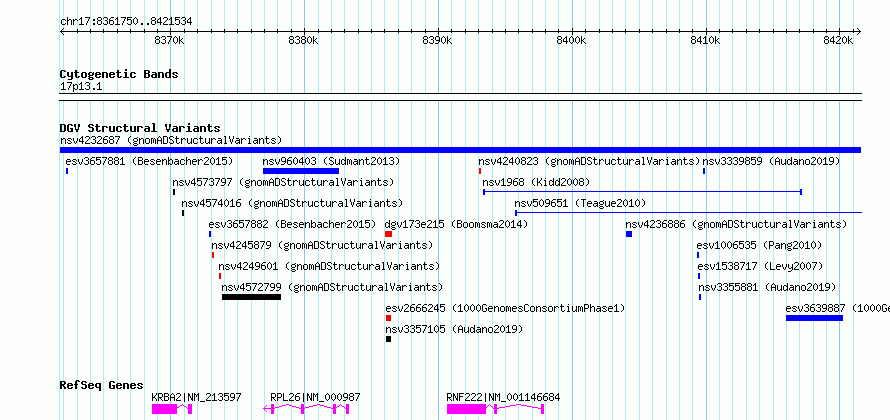The image size is (890, 420).
Task: Click the DGV Structural Variants track title
Action: (x=140, y=128)
